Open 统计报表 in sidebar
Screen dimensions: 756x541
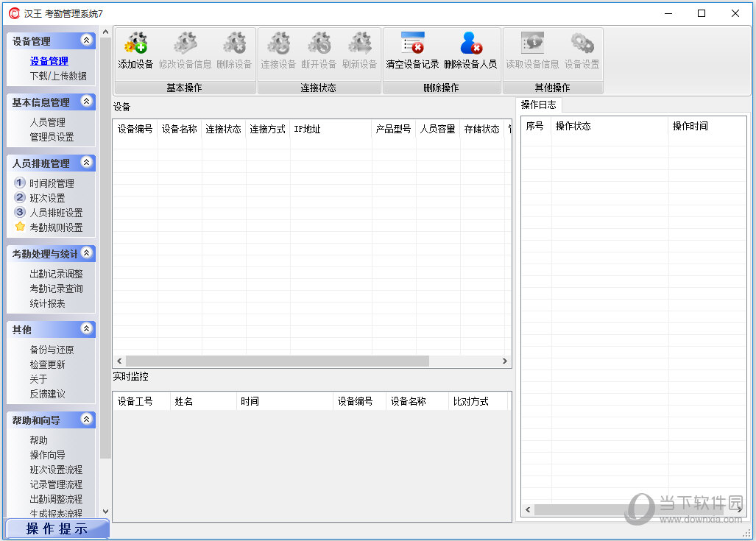click(x=47, y=304)
